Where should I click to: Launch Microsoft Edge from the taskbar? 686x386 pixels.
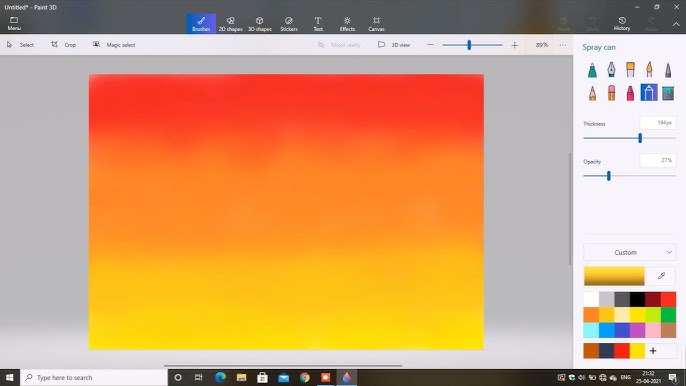tap(220, 377)
